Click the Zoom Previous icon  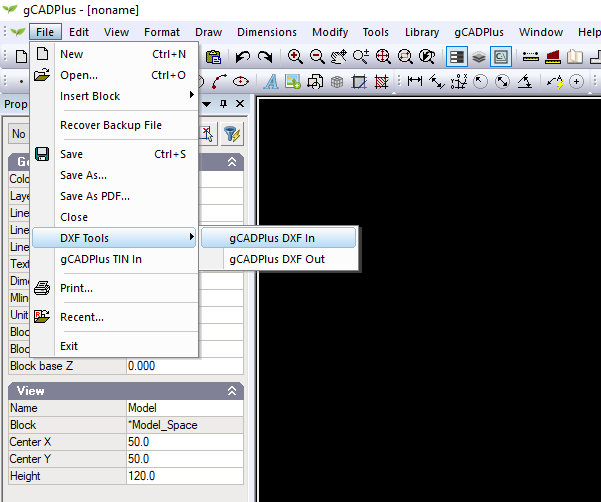(x=427, y=57)
